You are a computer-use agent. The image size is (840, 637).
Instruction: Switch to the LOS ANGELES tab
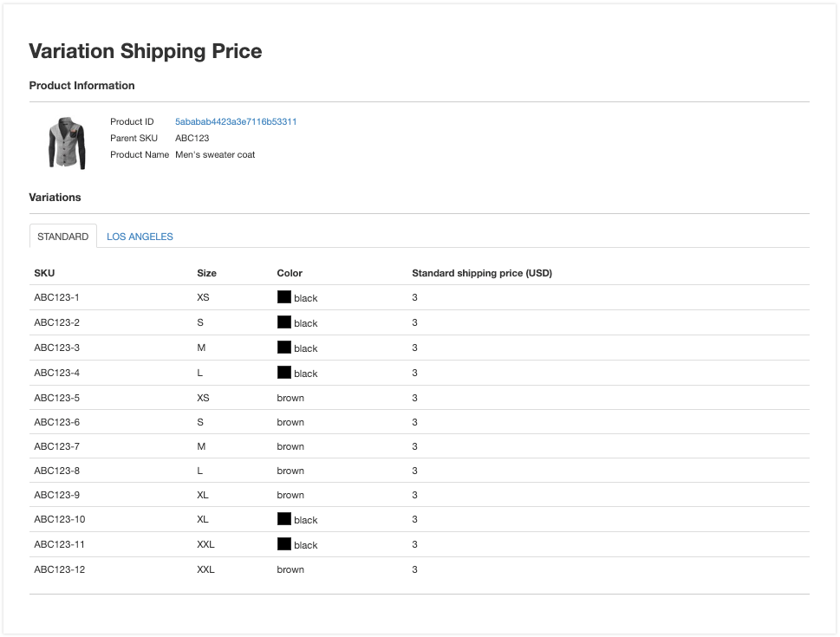140,237
